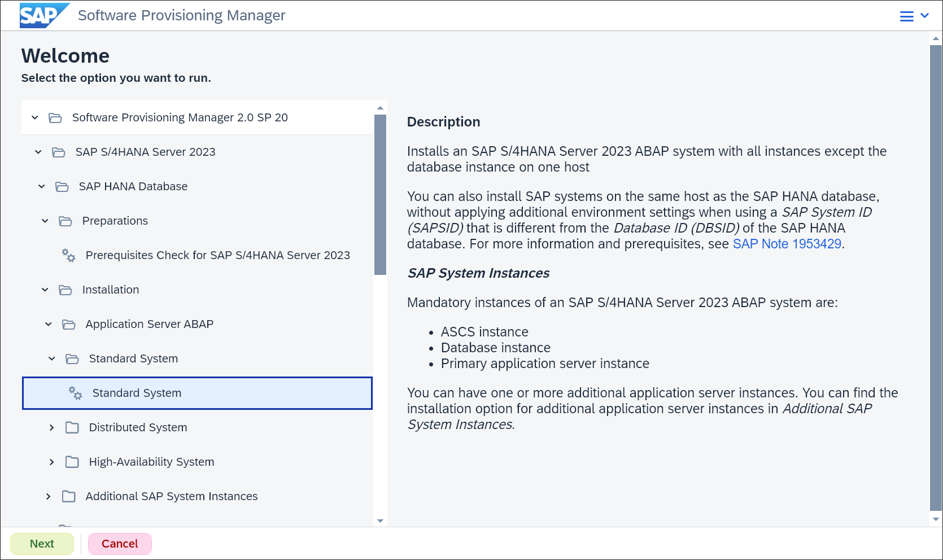Image resolution: width=943 pixels, height=560 pixels.
Task: Click the SAP HANA Database folder icon
Action: [62, 187]
